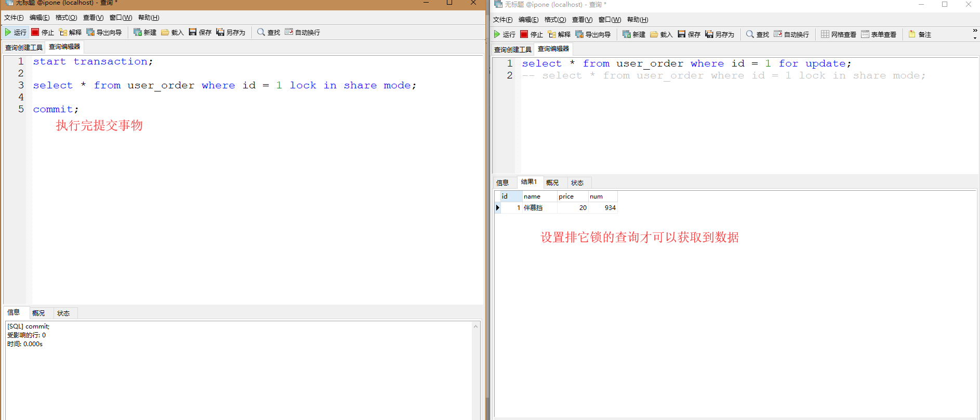980x420 pixels.
Task: Click the 'for update' query line in right editor
Action: (x=686, y=63)
